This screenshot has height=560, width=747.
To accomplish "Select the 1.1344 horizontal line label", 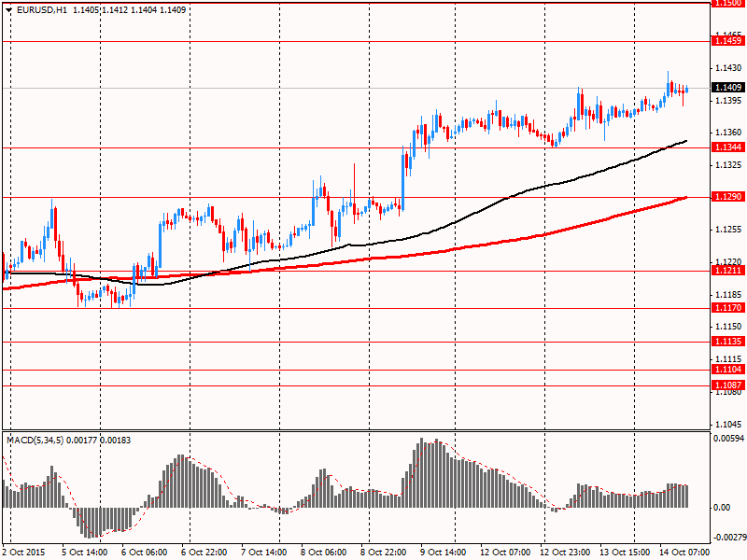I will pos(728,147).
